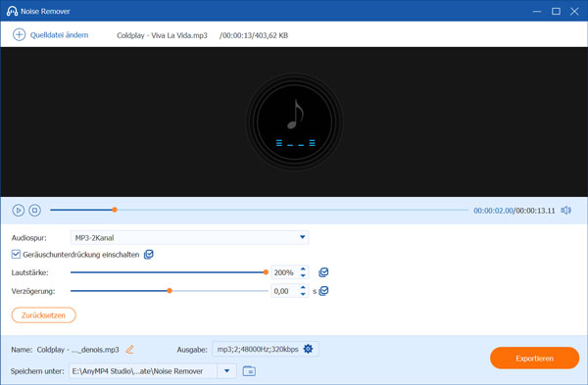Click apply-to-all icon next to Lautstärke

tap(323, 272)
